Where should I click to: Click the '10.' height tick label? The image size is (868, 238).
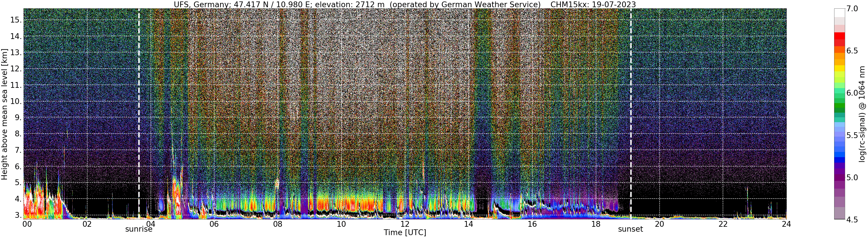16,101
